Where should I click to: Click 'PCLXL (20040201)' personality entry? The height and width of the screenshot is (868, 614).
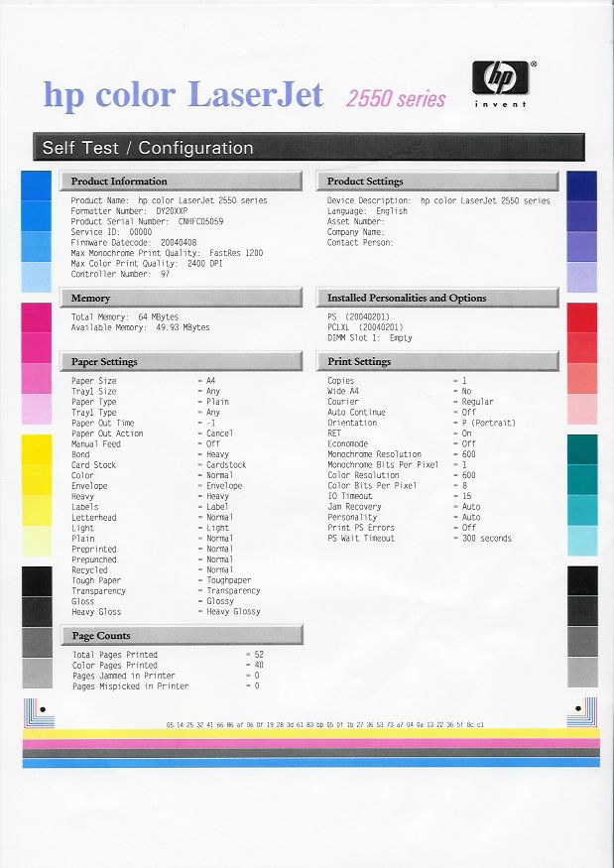[365, 327]
